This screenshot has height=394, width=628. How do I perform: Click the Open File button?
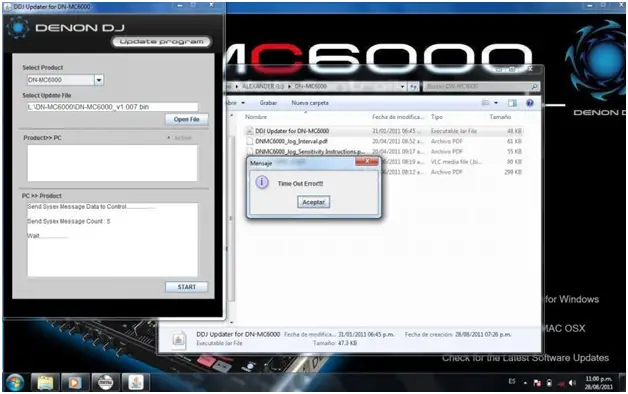coord(187,119)
